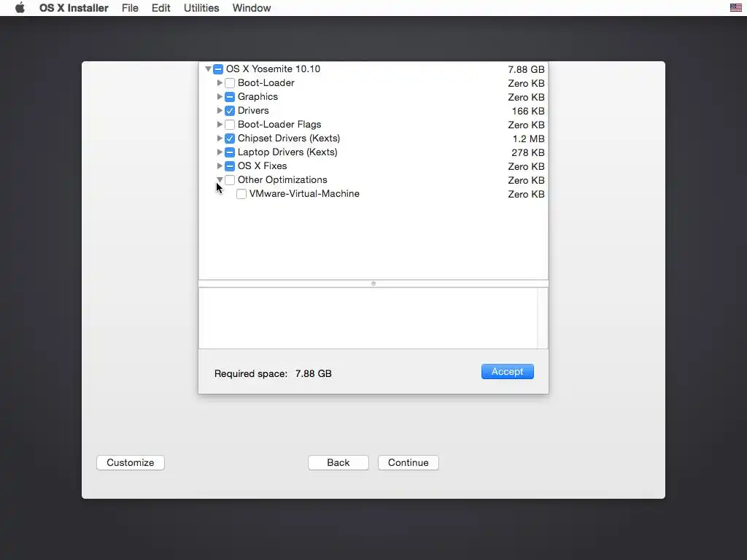747x560 pixels.
Task: Expand the Boot-Loader group
Action: pyautogui.click(x=220, y=83)
